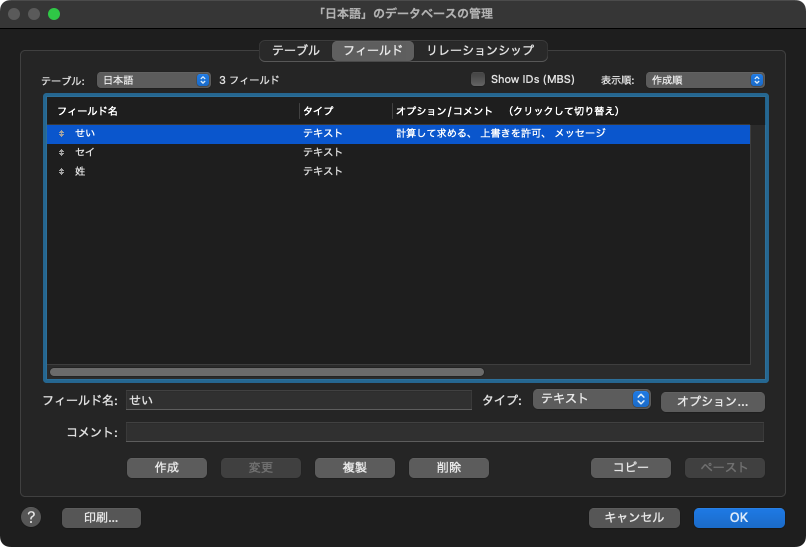Switch to the リレーションシップ tab
Image resolution: width=806 pixels, height=547 pixels.
point(480,51)
